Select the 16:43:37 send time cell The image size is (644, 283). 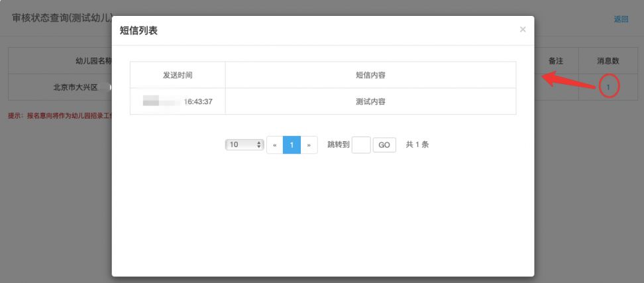coord(178,101)
